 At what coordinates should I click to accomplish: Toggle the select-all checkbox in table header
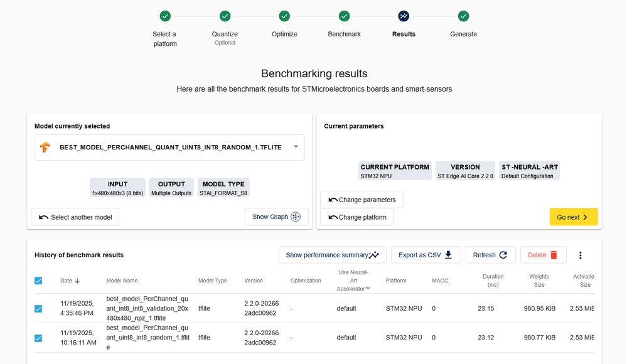point(38,281)
